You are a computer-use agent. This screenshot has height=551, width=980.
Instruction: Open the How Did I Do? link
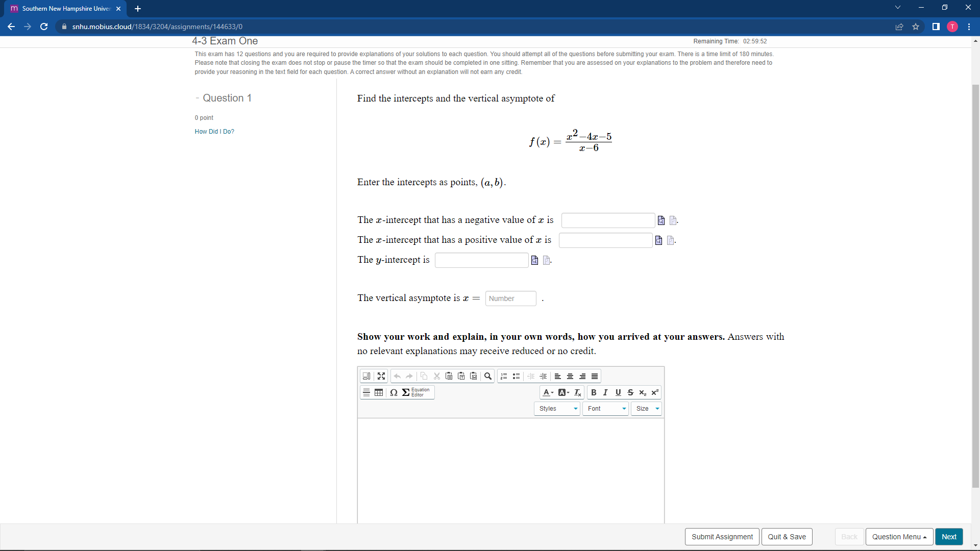click(214, 132)
